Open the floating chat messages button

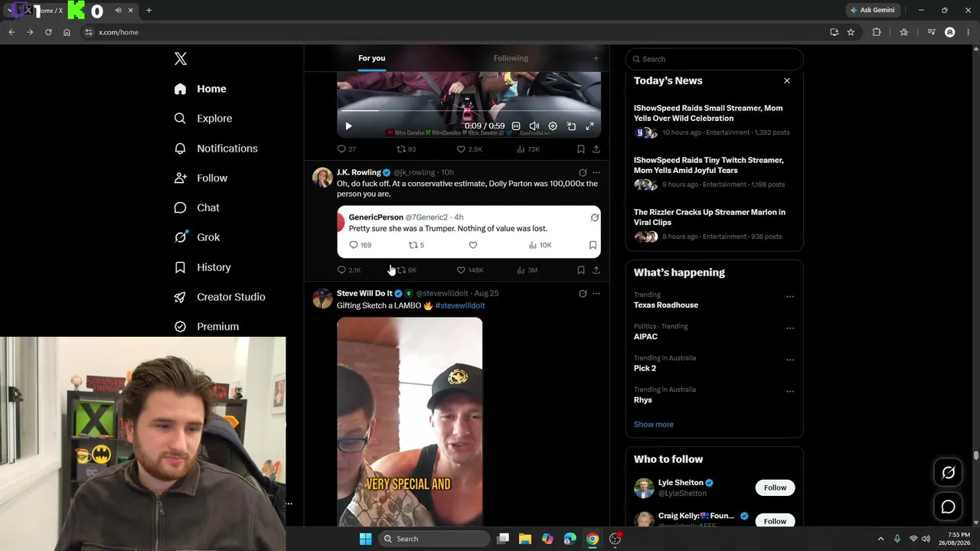[948, 507]
